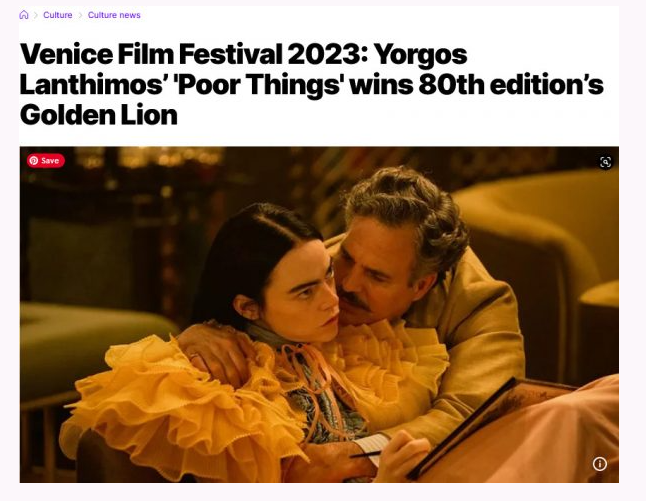The width and height of the screenshot is (646, 501).
Task: Click 'Yorgos' in the headline
Action: click(x=421, y=55)
